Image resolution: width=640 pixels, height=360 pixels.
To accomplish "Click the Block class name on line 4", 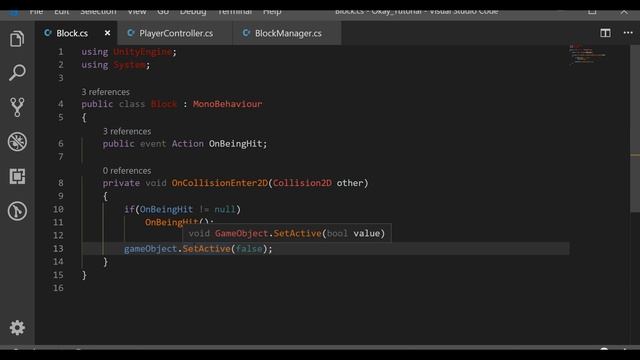I will point(164,104).
